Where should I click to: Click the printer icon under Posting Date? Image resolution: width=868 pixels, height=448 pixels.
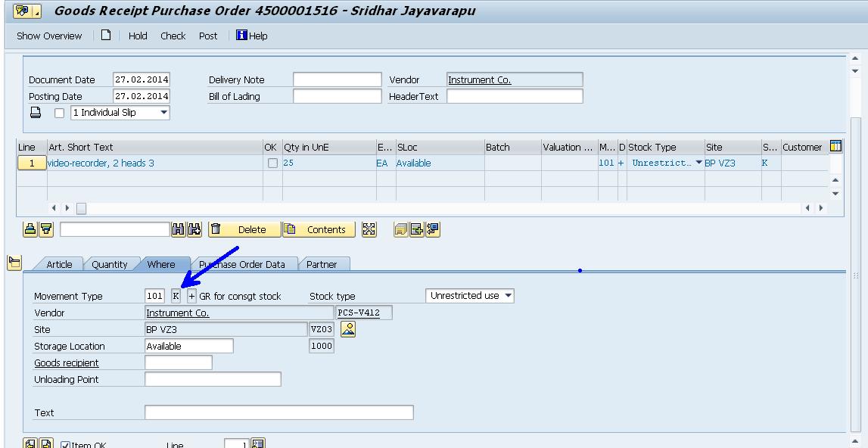pyautogui.click(x=36, y=113)
